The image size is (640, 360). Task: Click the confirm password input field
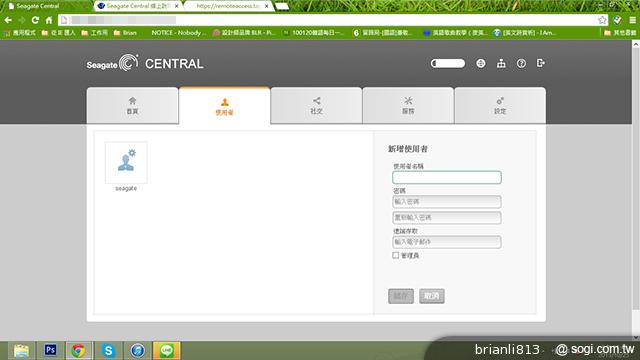coord(447,218)
